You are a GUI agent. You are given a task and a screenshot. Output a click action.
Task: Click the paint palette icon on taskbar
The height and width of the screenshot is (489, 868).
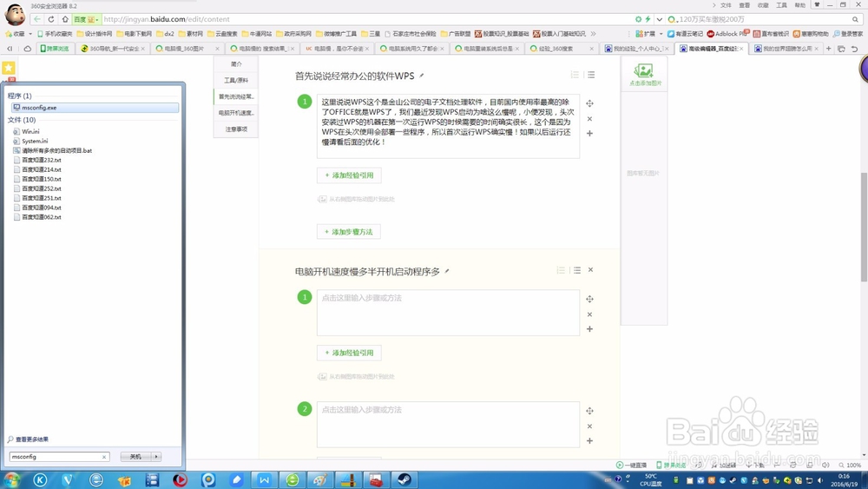pyautogui.click(x=320, y=479)
